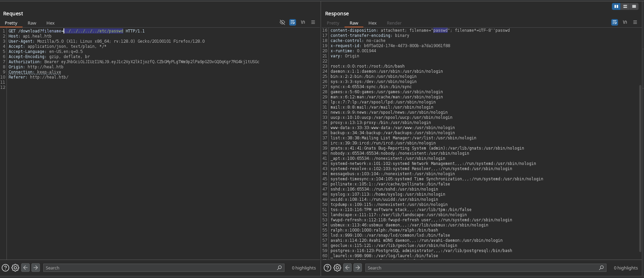Click 'User-Agent' request header line
This screenshot has width=644, height=278.
pyautogui.click(x=107, y=41)
